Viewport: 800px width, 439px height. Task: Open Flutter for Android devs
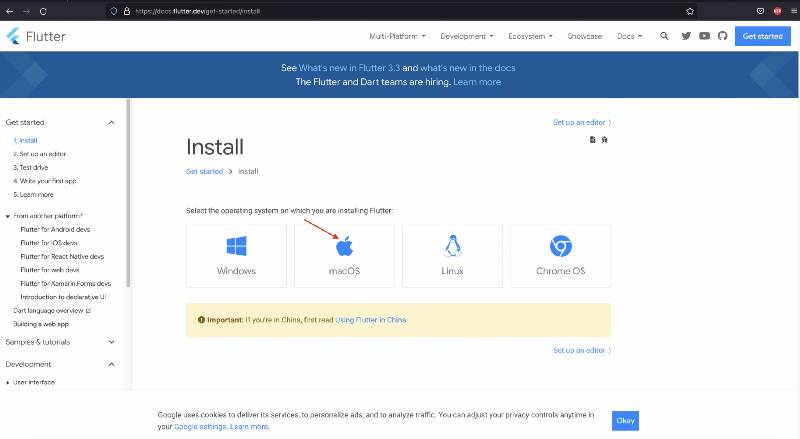coord(55,230)
